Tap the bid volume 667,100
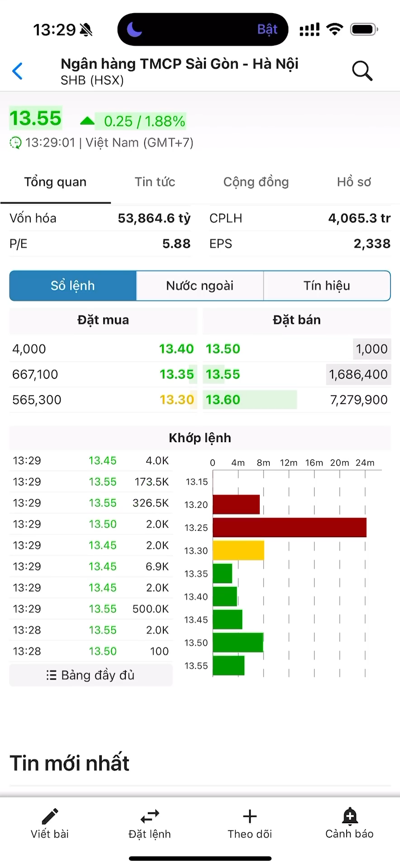Image resolution: width=400 pixels, height=868 pixels. 35,374
